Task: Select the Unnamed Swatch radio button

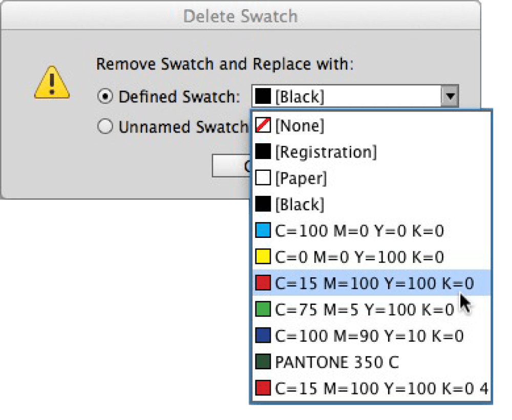Action: pos(105,127)
